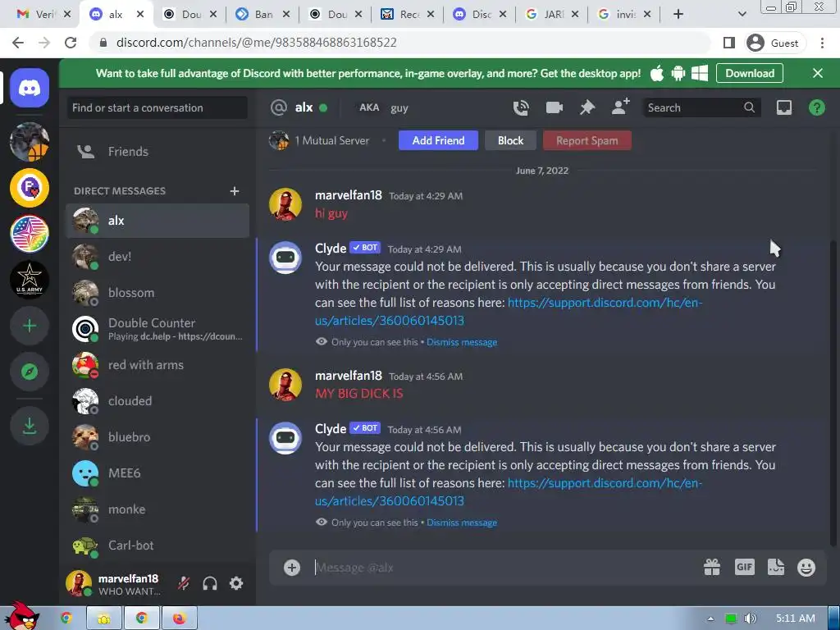Click the Add Friend button

pos(438,140)
